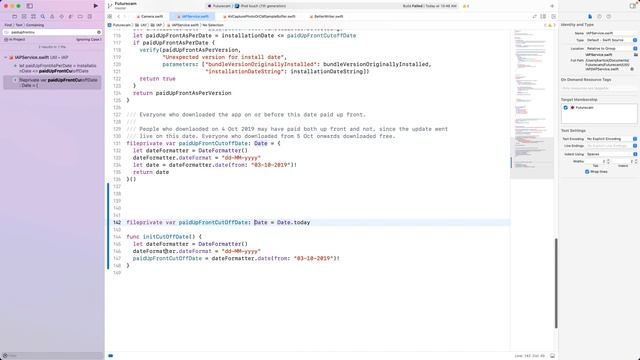Select the History inspector clock icon
The height and width of the screenshot is (360, 640).
pos(599,16)
